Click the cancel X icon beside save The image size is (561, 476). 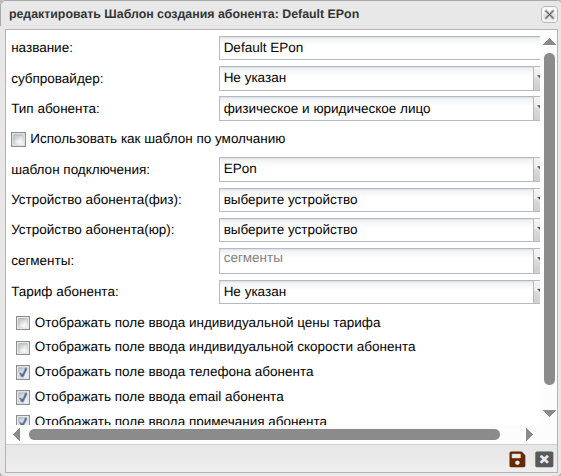[544, 460]
